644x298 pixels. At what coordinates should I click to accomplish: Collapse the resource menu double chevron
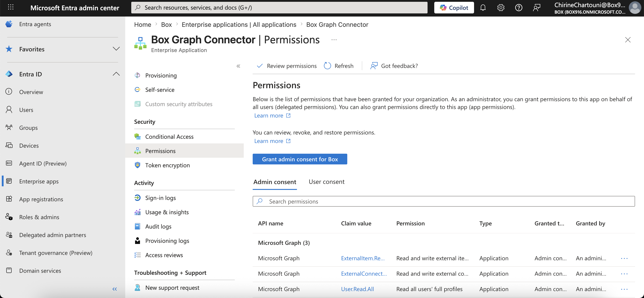pos(238,66)
